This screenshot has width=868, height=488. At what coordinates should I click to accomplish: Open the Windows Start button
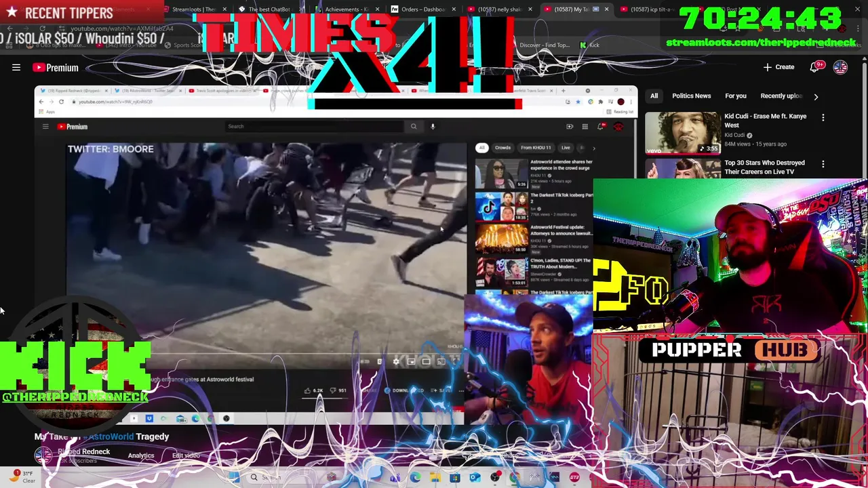coord(234,477)
